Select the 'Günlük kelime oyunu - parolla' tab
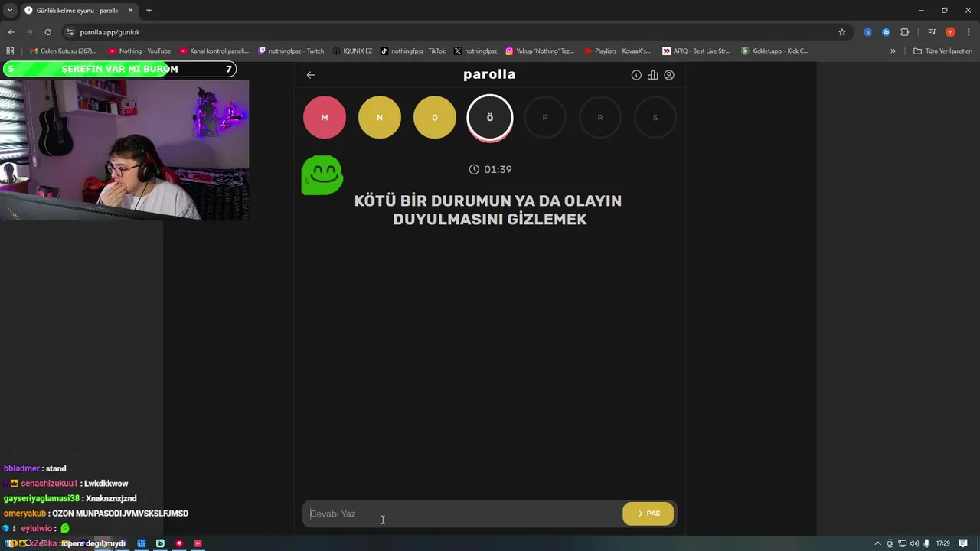Viewport: 980px width, 551px height. click(x=78, y=11)
